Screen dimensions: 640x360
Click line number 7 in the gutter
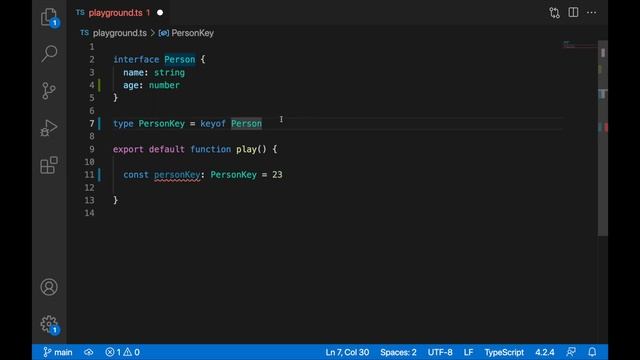(92, 123)
